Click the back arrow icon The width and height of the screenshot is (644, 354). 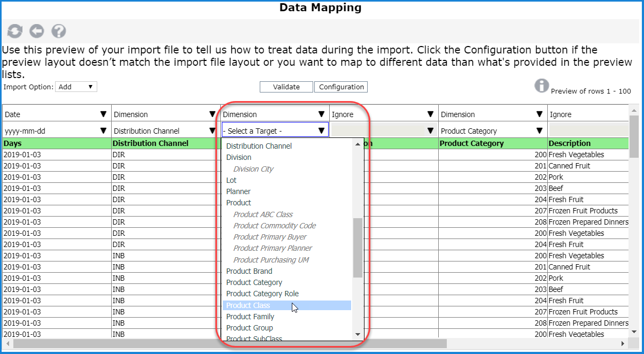point(36,32)
